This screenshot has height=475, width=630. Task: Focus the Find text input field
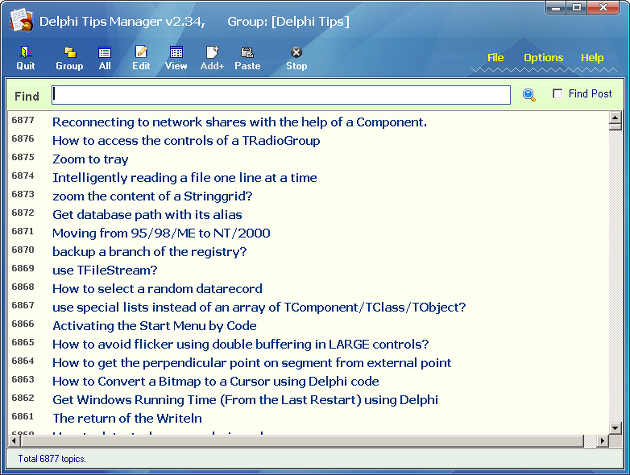pos(281,95)
